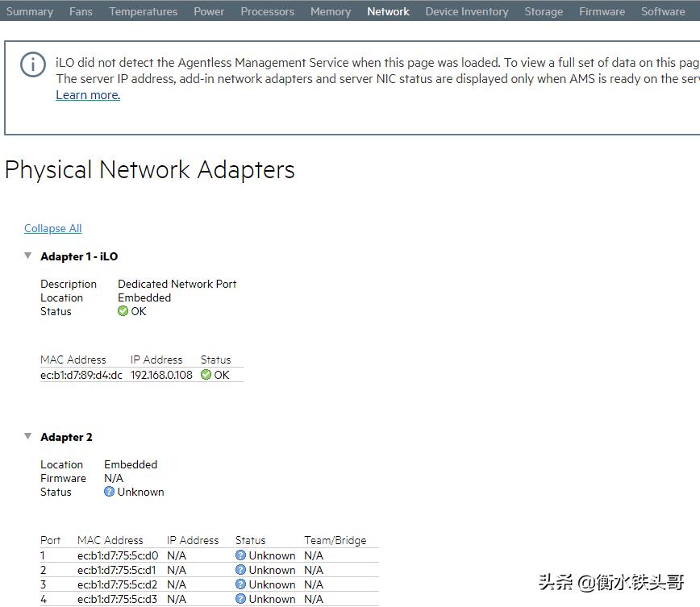Image resolution: width=700 pixels, height=607 pixels.
Task: Open the Summary tab
Action: click(x=30, y=11)
